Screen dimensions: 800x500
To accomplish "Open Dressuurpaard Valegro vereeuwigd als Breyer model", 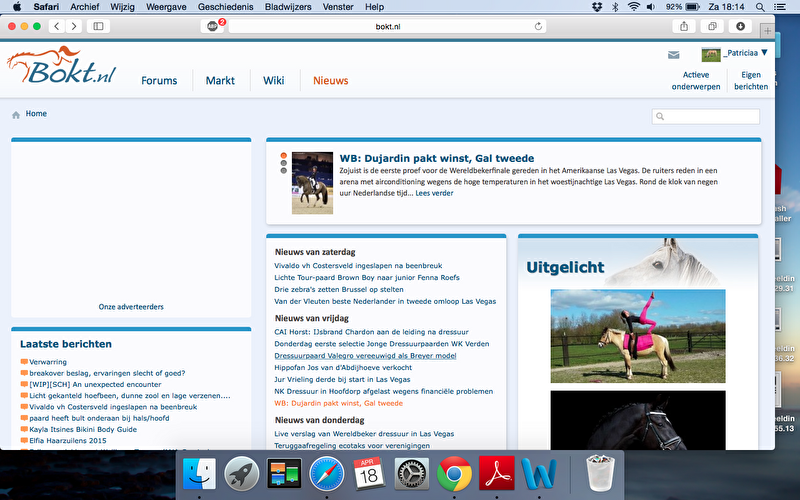I will pos(365,356).
